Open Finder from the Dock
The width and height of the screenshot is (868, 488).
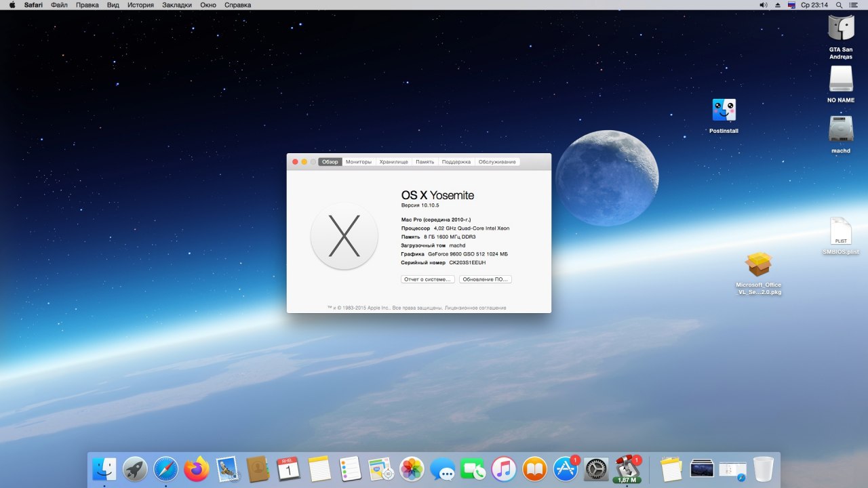[104, 468]
